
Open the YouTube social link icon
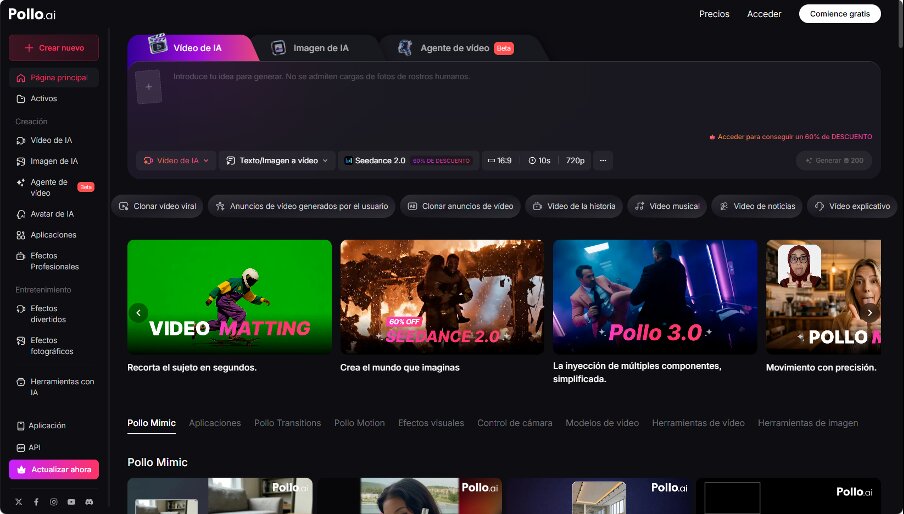click(x=71, y=501)
